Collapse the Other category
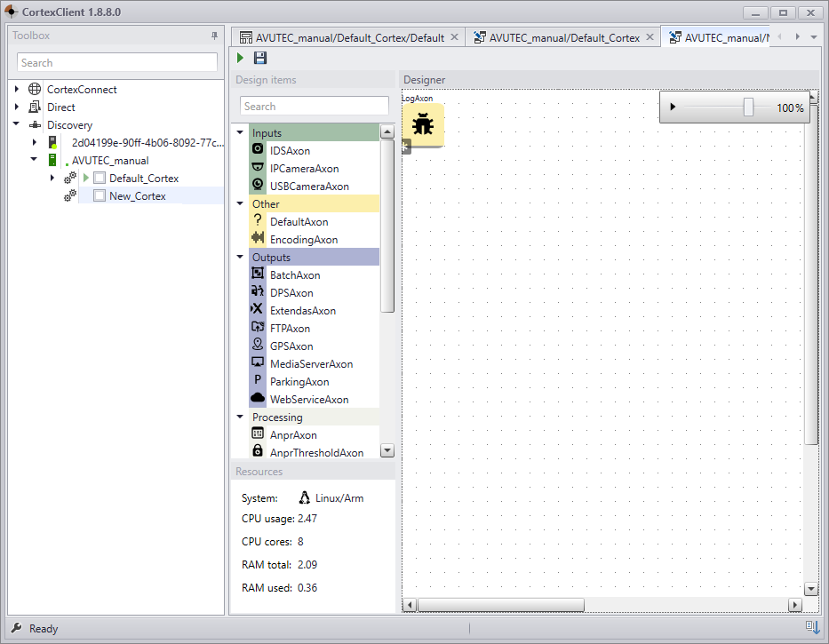 (x=240, y=203)
